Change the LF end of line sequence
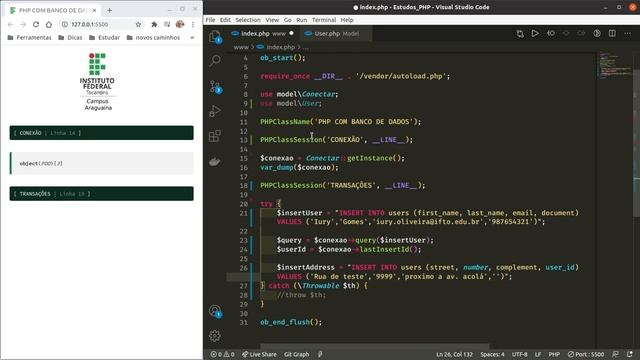Image resolution: width=640 pixels, height=360 pixels. point(538,354)
